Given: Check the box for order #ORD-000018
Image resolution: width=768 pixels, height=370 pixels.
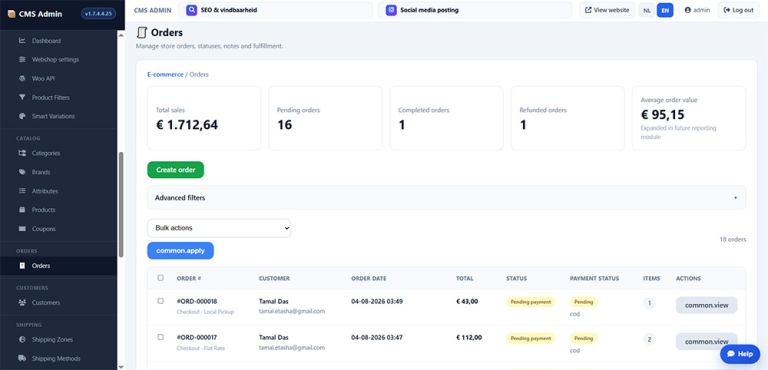Looking at the screenshot, I should pyautogui.click(x=161, y=301).
